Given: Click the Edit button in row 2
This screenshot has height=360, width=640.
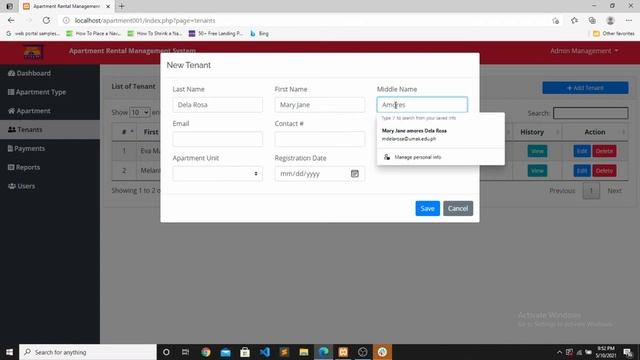Looking at the screenshot, I should click(582, 171).
